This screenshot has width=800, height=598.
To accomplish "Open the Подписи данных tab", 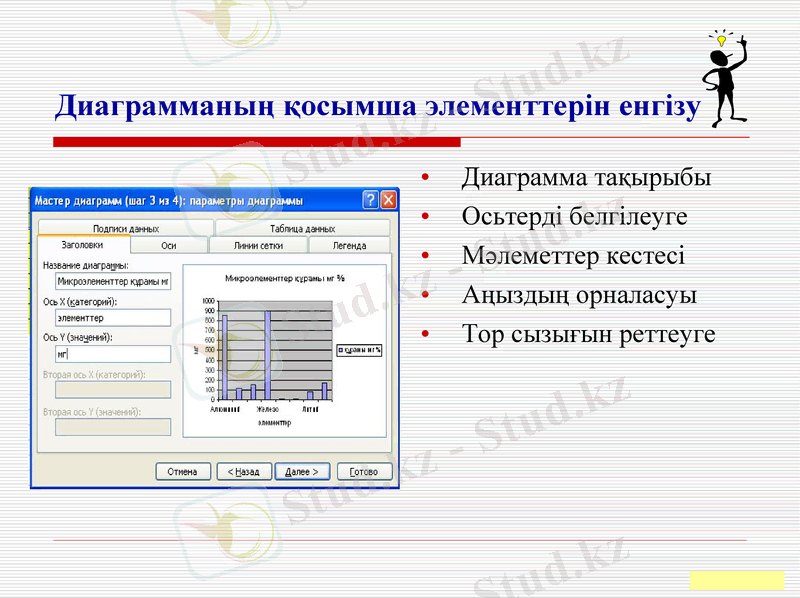I will [x=124, y=227].
